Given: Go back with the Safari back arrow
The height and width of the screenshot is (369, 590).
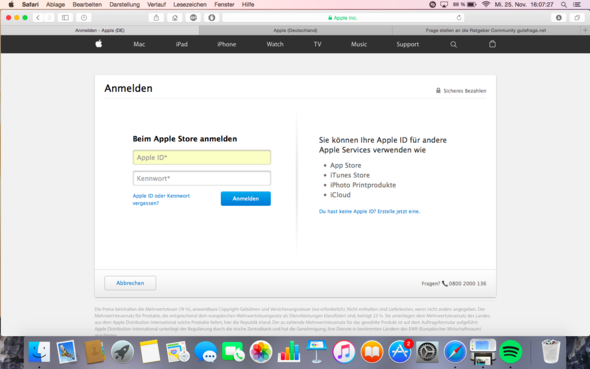Looking at the screenshot, I should 38,18.
